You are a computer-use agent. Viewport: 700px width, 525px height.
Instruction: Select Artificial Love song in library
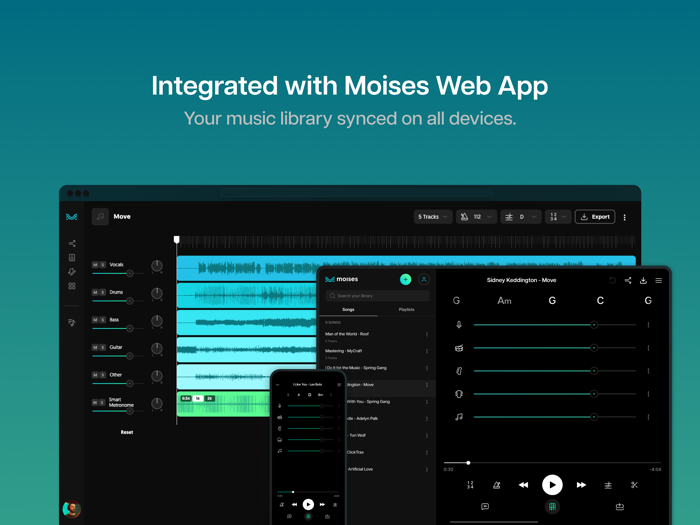tap(360, 469)
